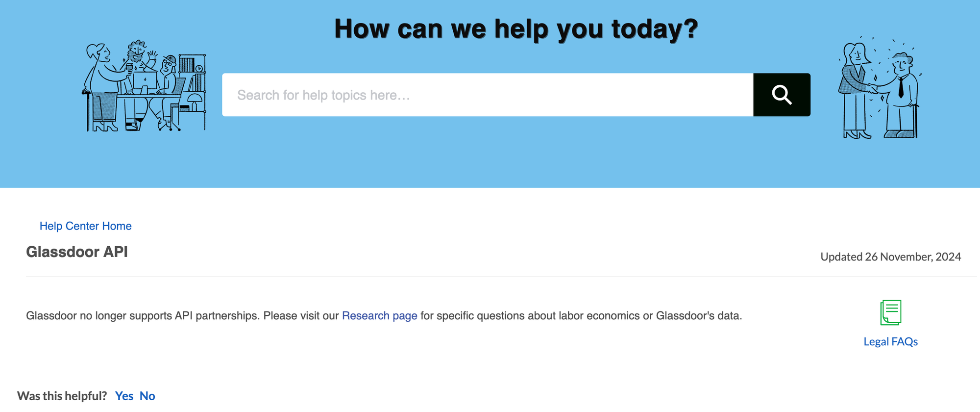Click the Glassdoor API article title

coord(77,252)
